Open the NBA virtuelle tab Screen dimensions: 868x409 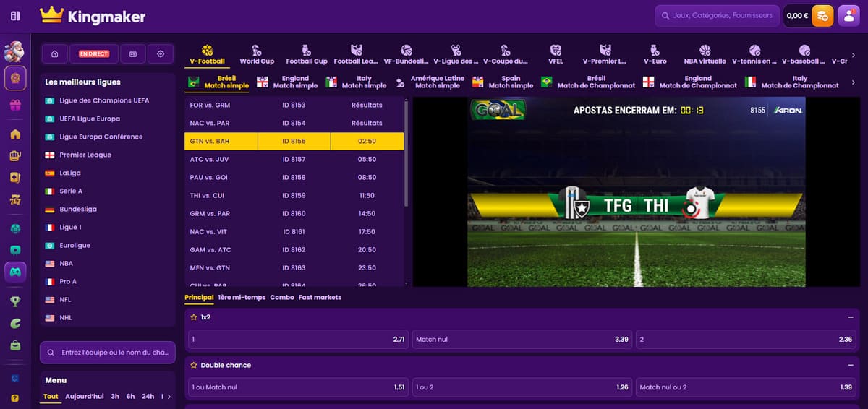click(x=705, y=55)
